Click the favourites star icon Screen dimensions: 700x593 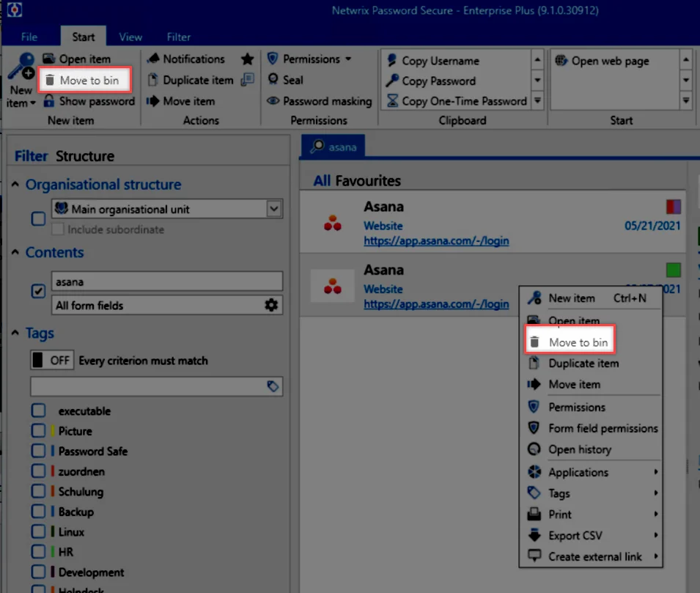247,59
